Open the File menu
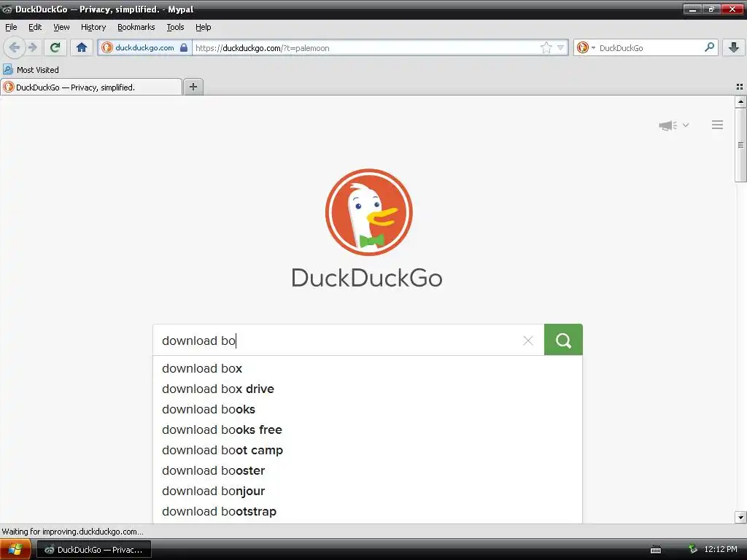Screen dimensions: 747x560 (x=11, y=27)
